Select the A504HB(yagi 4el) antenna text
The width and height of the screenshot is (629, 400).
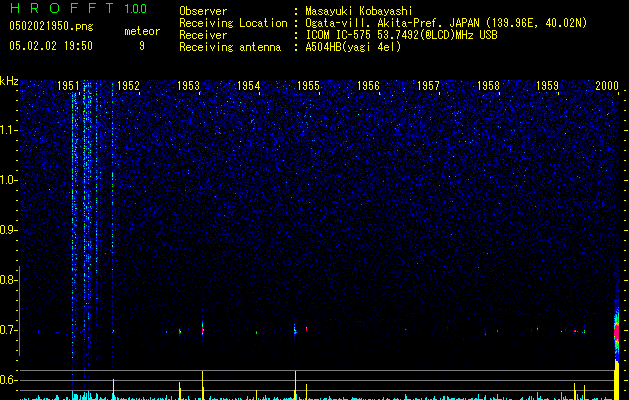point(353,47)
